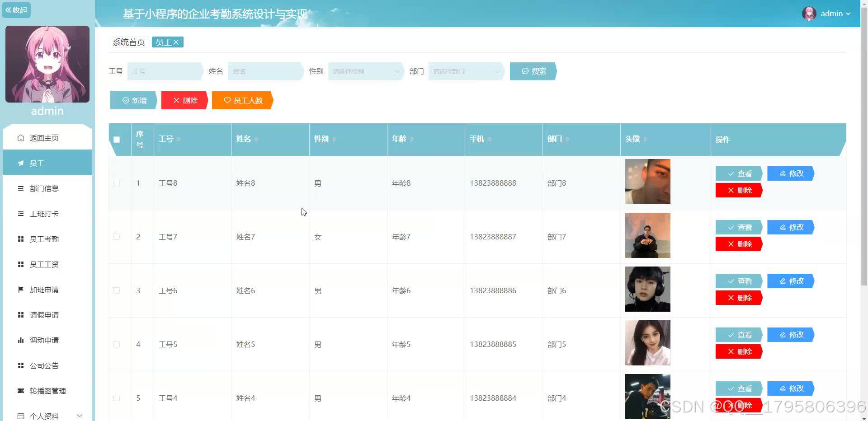Click the 工号 search input field

pyautogui.click(x=165, y=71)
